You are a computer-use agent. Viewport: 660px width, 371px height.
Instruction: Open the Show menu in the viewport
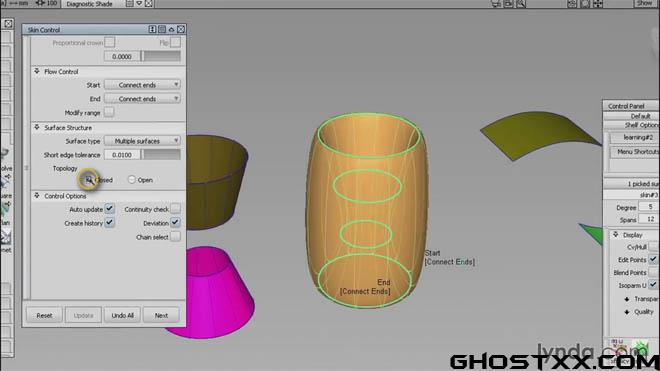(x=644, y=3)
